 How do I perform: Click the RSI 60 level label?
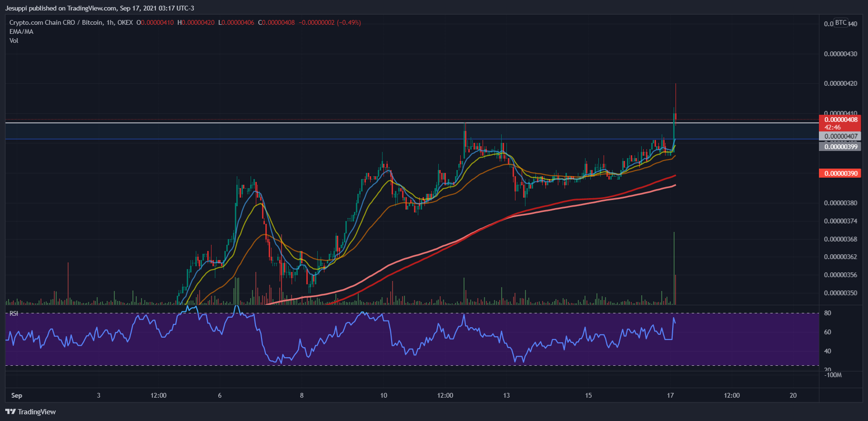click(828, 332)
